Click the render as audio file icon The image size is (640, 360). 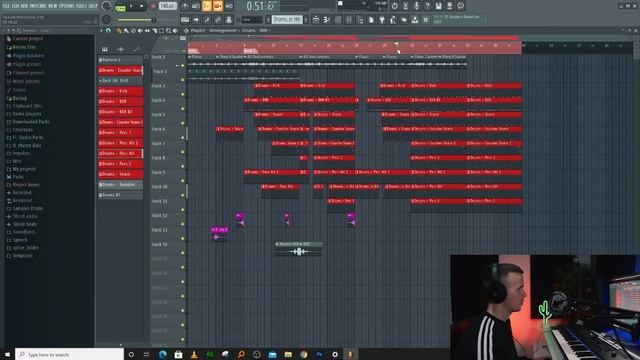pos(449,6)
